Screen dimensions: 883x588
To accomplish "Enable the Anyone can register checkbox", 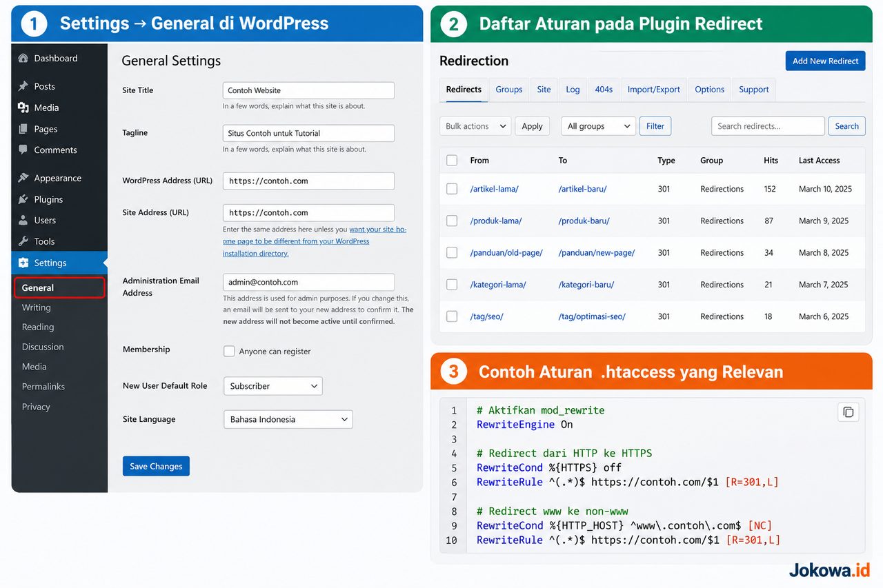I will click(229, 351).
